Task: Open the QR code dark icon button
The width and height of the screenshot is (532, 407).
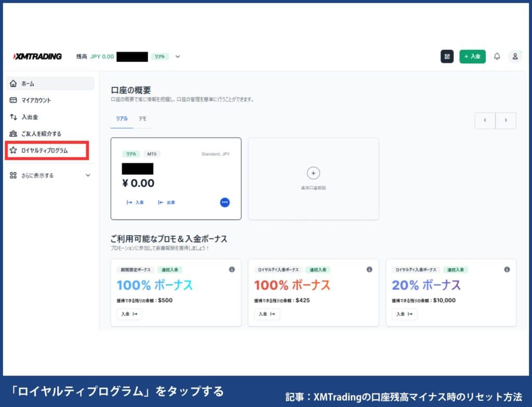Action: (447, 56)
